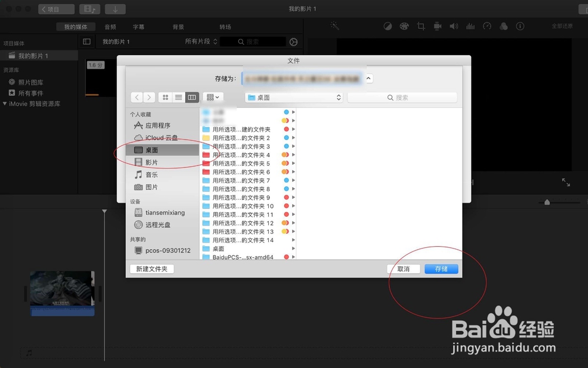Click the clip speed speedometer icon
Viewport: 588px width, 368px height.
[x=487, y=26]
